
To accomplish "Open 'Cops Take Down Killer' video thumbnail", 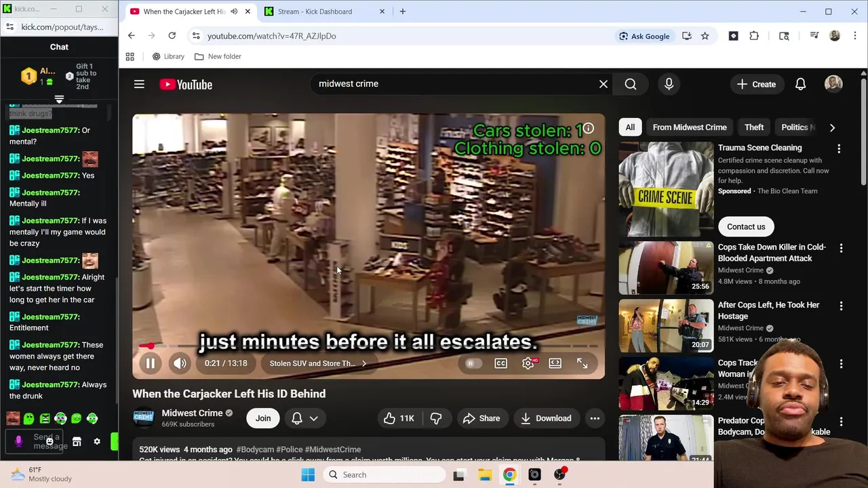I will click(666, 268).
